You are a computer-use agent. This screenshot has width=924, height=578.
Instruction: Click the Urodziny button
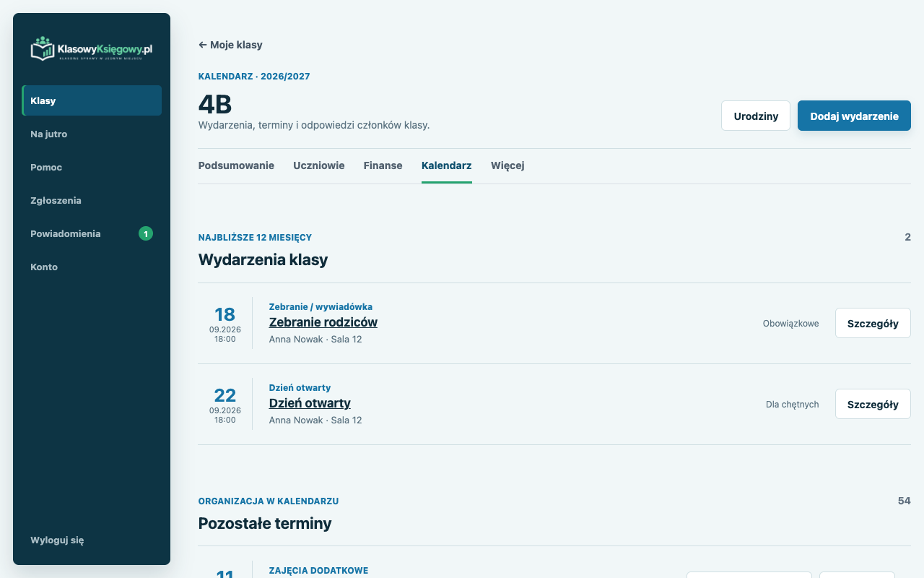pos(756,116)
